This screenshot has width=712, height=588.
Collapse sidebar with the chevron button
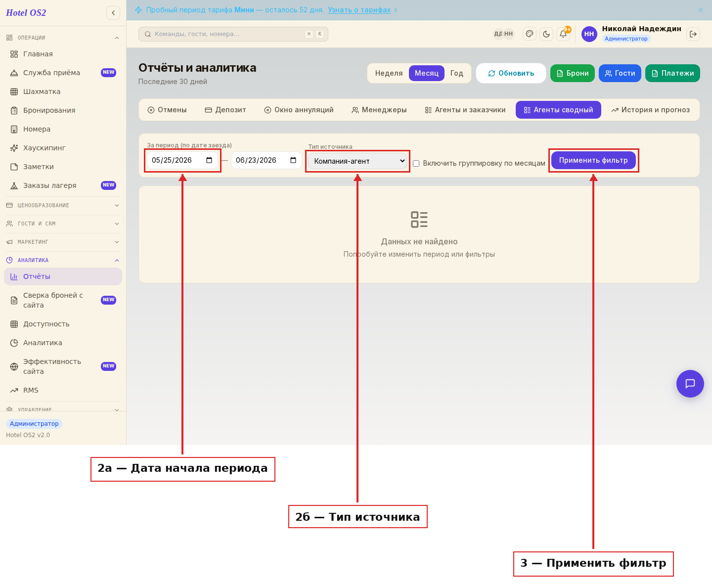click(x=113, y=13)
